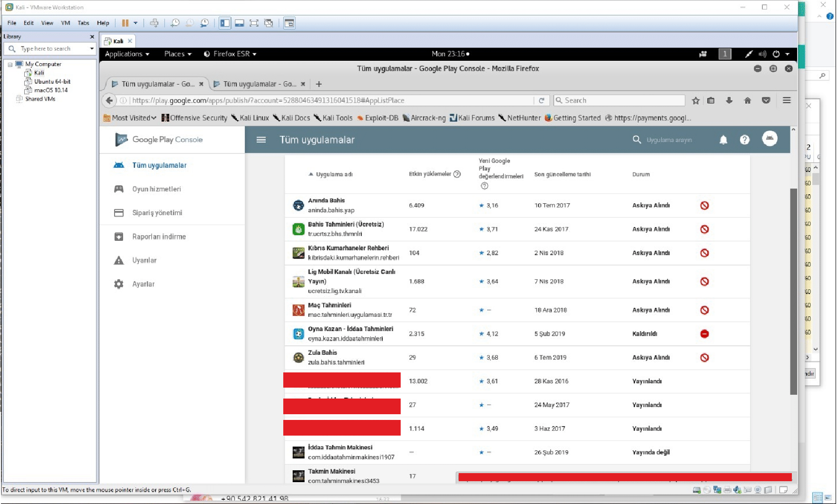Viewport: 837px width, 504px height.
Task: Select macOS 10.14 in VMware library
Action: (x=51, y=90)
